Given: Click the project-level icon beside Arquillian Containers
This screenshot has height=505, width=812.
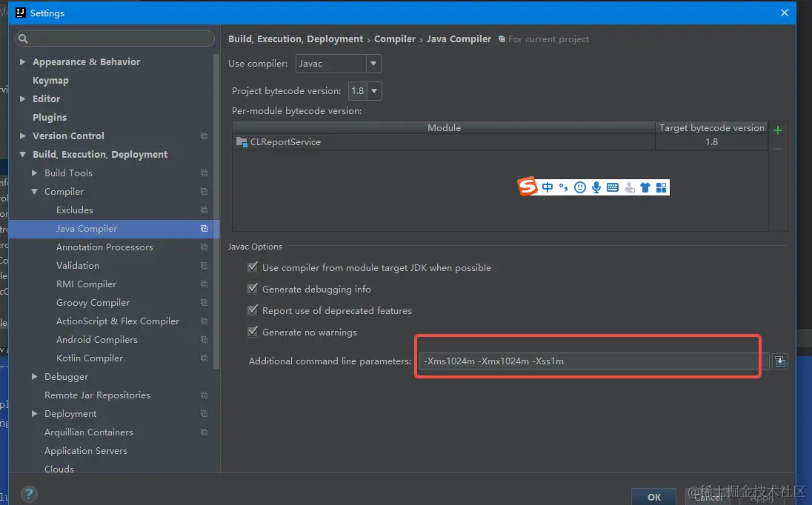Looking at the screenshot, I should point(204,432).
